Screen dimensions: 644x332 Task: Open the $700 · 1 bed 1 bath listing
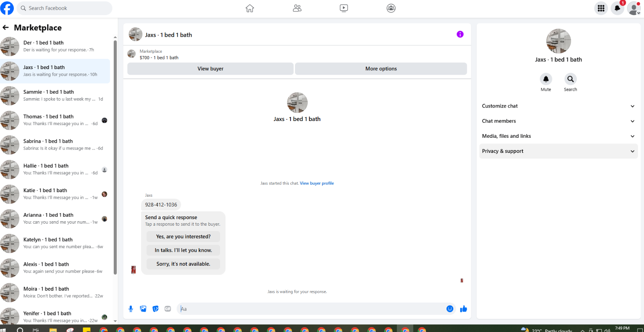click(x=159, y=58)
